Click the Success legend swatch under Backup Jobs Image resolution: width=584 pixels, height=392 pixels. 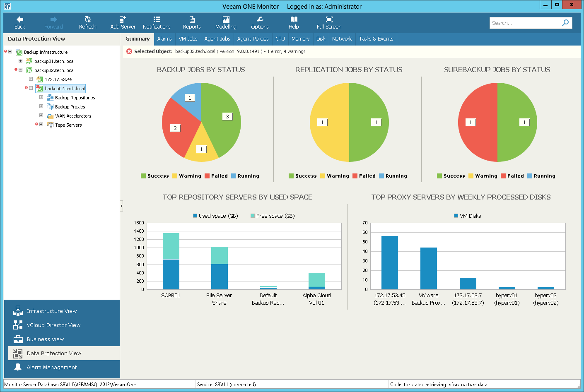143,176
